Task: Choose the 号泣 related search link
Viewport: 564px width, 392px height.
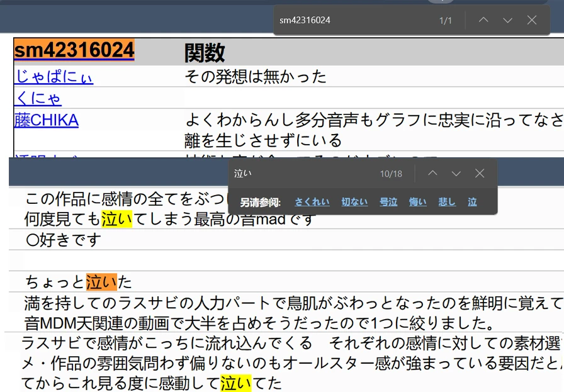Action: point(388,202)
